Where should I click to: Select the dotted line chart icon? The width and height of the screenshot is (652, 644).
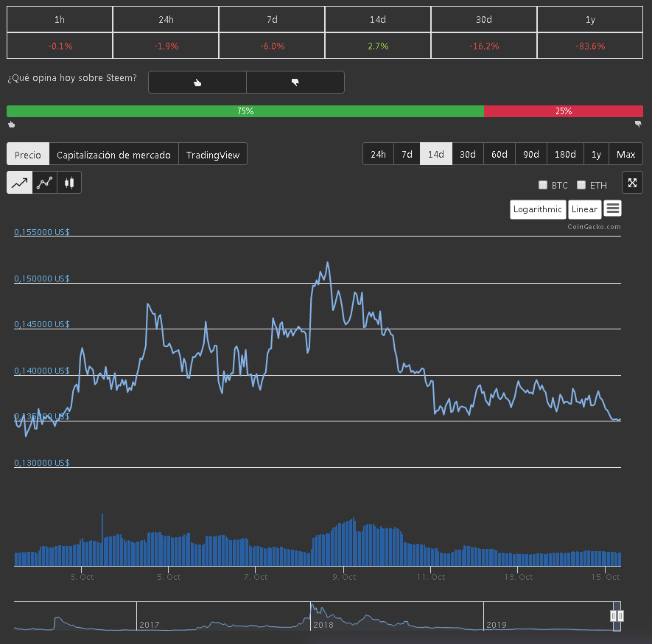pos(44,183)
